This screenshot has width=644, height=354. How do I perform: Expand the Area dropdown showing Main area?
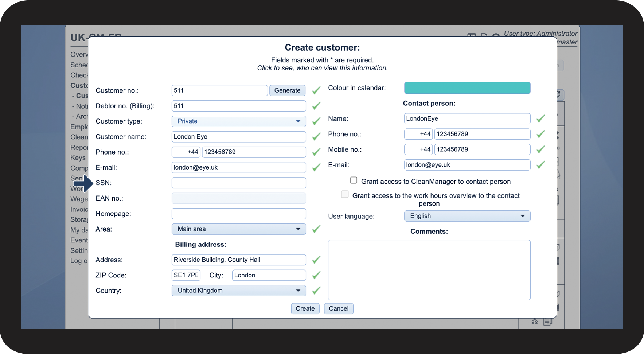coord(238,229)
